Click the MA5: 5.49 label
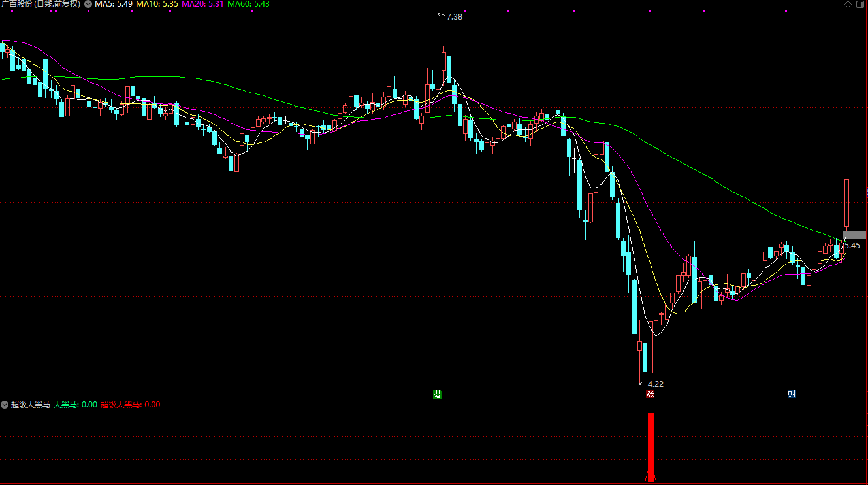This screenshot has height=485, width=868. (x=114, y=4)
